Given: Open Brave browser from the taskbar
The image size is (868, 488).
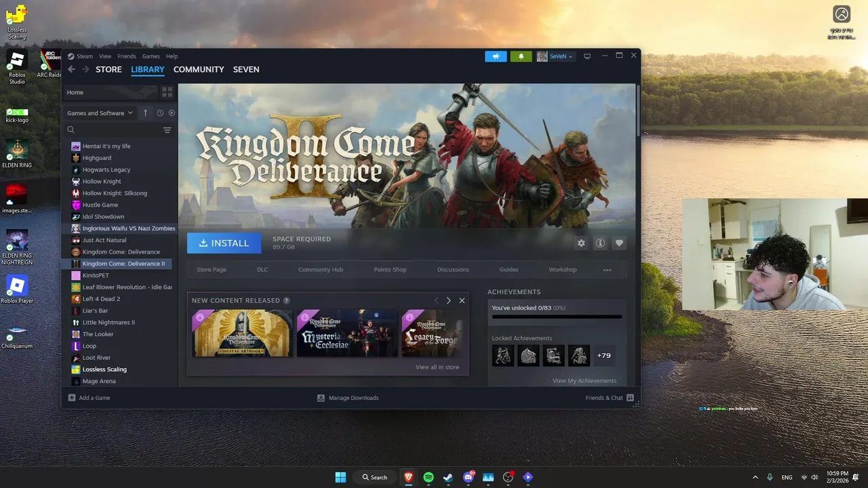Looking at the screenshot, I should 408,477.
